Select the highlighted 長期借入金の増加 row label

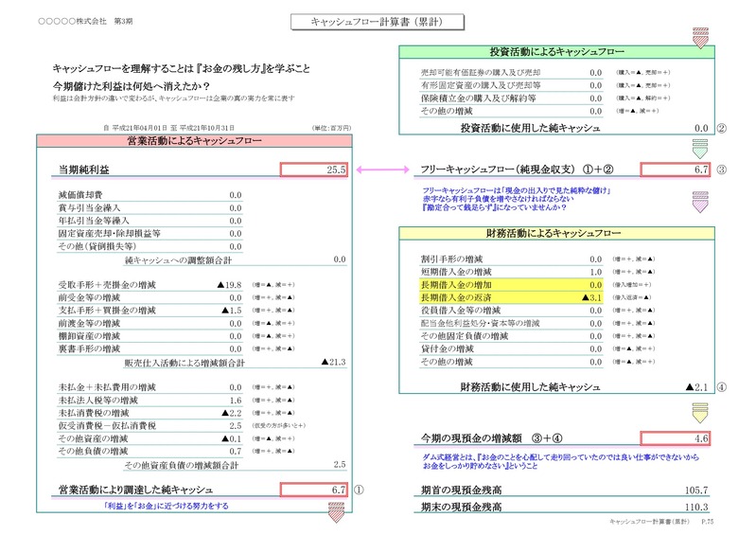(x=456, y=285)
